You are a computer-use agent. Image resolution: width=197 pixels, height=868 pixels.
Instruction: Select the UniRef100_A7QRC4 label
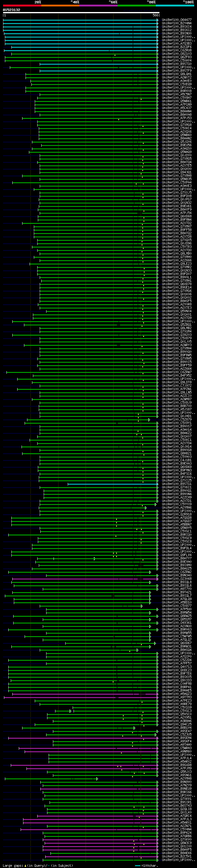click(176, 816)
